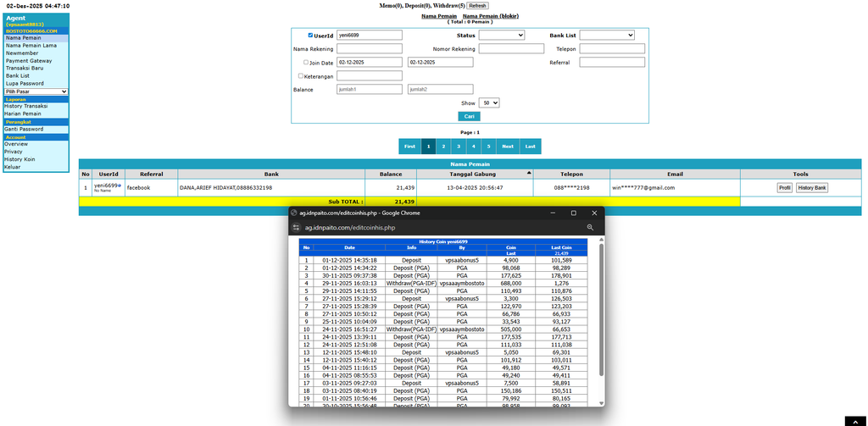
Task: Click the Nama Rekening input field
Action: (370, 48)
